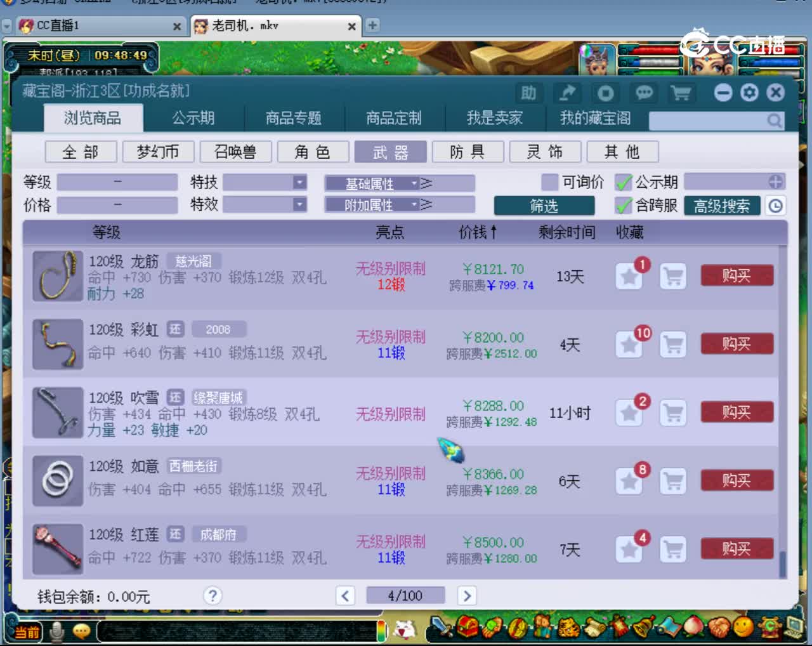Click the 4/100 page number field
Viewport: 812px width, 646px height.
coord(405,596)
